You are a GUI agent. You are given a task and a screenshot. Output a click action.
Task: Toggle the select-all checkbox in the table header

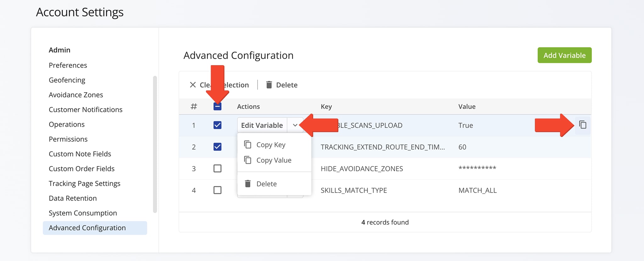(x=217, y=106)
